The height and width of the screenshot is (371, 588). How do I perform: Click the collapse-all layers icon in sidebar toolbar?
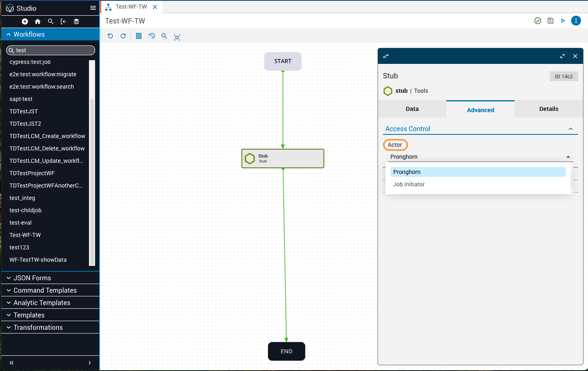76,21
